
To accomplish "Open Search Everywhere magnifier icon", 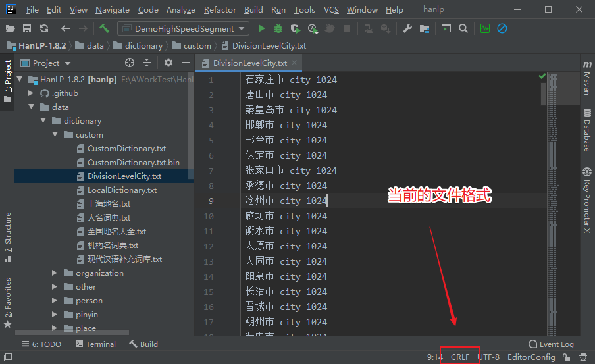I will pyautogui.click(x=463, y=28).
